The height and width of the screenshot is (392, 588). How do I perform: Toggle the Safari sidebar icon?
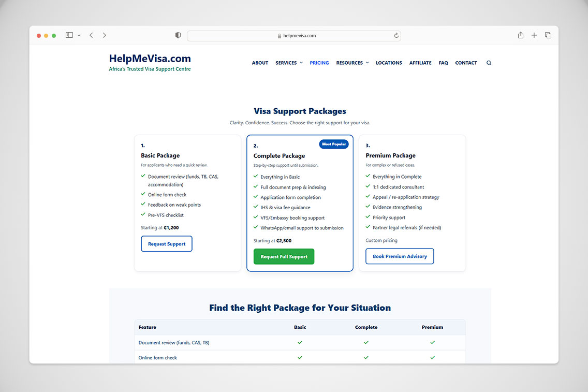pyautogui.click(x=69, y=35)
